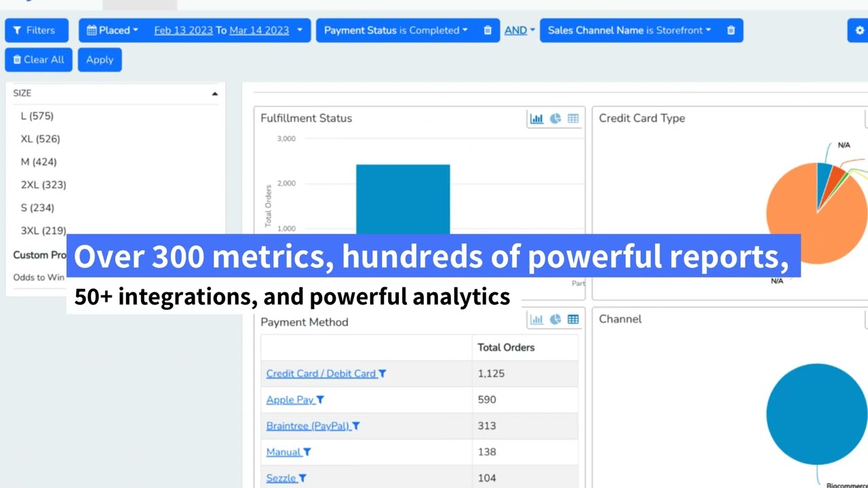Image resolution: width=868 pixels, height=488 pixels.
Task: Switch Payment Method display to pie chart
Action: pyautogui.click(x=555, y=319)
